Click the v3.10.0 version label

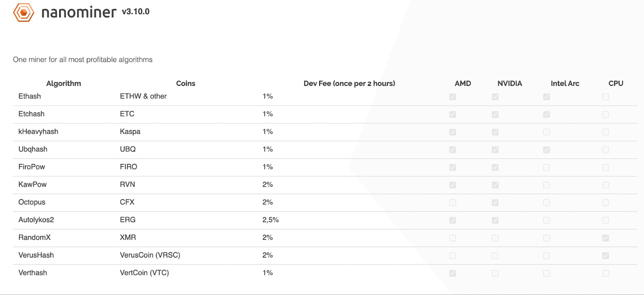click(x=136, y=12)
